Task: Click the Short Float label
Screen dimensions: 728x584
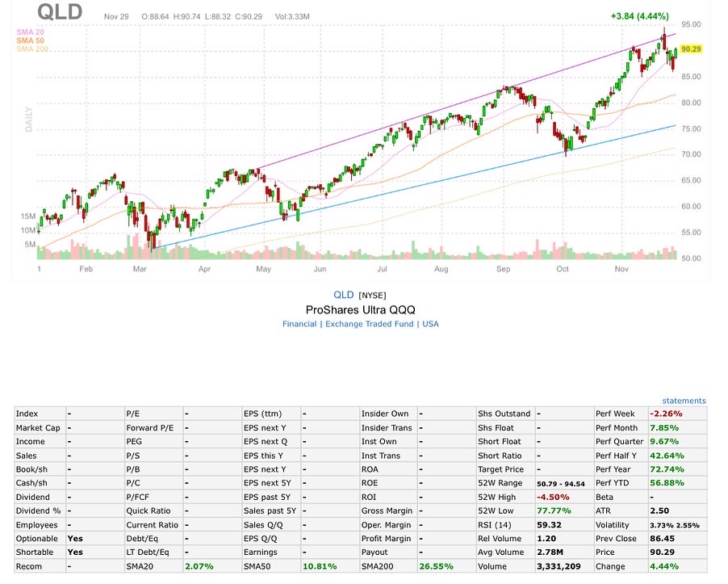Action: [500, 441]
